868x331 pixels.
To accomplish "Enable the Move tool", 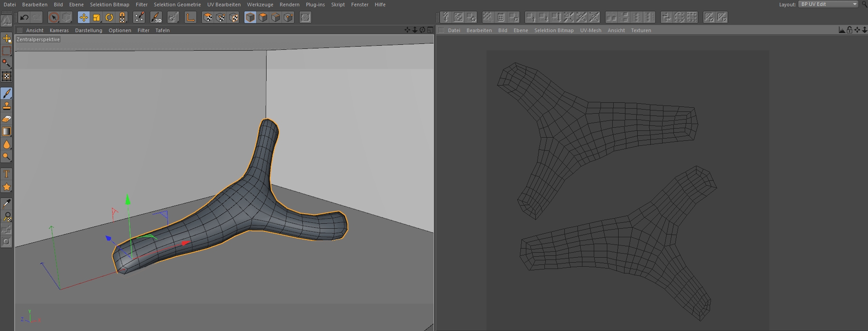I will click(84, 18).
